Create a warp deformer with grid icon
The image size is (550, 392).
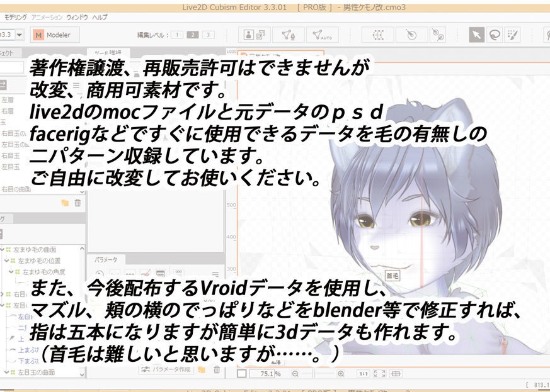pos(378,35)
